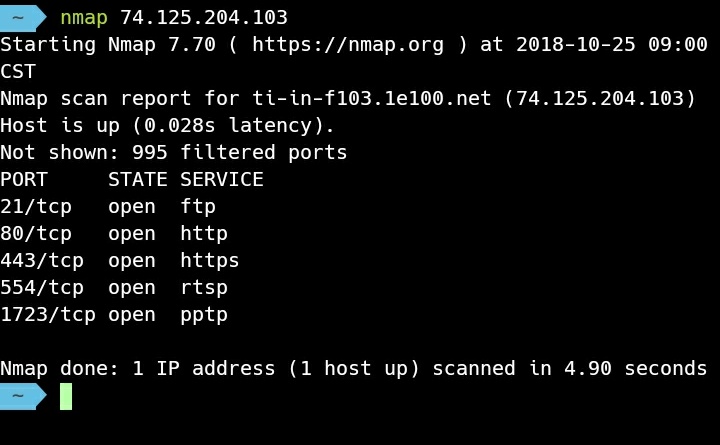This screenshot has height=445, width=720.
Task: Click the 4.90 seconds scan time
Action: [x=636, y=369]
